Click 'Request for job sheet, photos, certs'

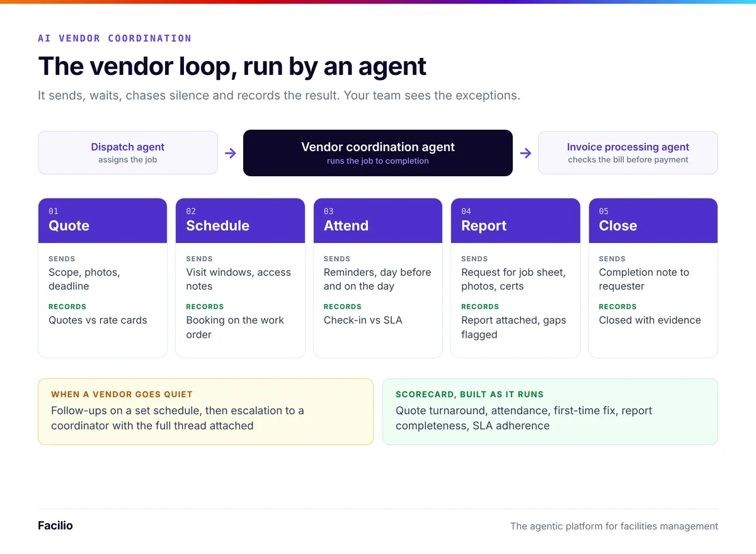(x=513, y=279)
